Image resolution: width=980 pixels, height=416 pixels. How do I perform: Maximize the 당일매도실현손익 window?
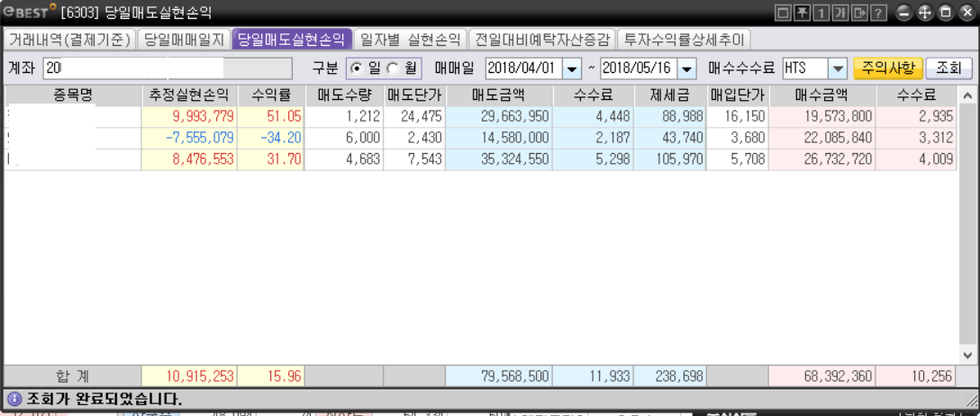946,12
